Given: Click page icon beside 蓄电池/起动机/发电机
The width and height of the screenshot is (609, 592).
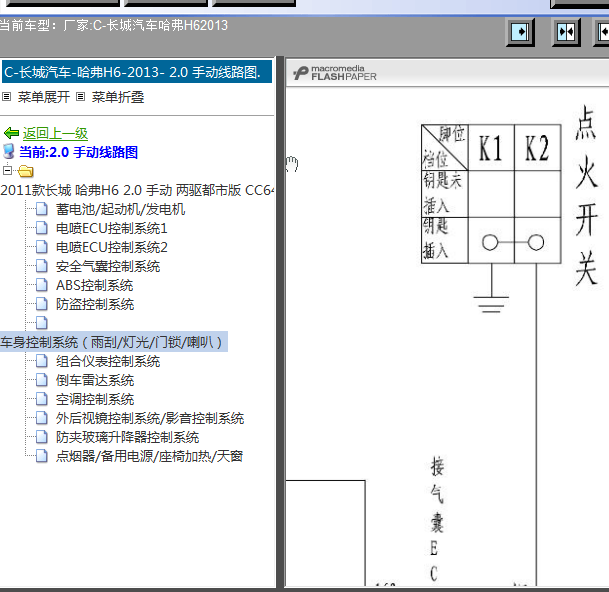Looking at the screenshot, I should (x=42, y=209).
